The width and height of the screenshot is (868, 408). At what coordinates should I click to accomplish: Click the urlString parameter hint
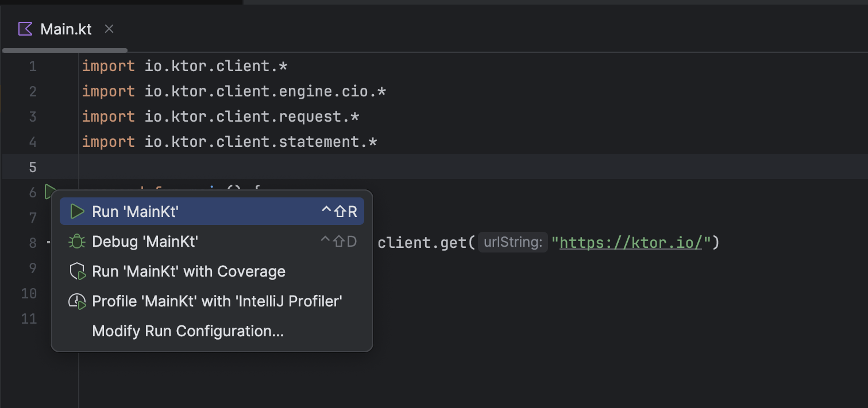pos(513,242)
